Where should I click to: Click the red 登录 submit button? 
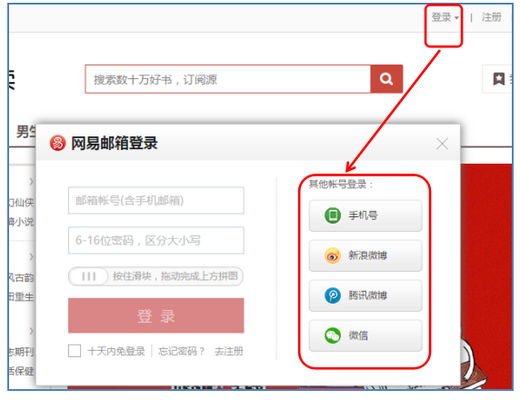pos(156,315)
